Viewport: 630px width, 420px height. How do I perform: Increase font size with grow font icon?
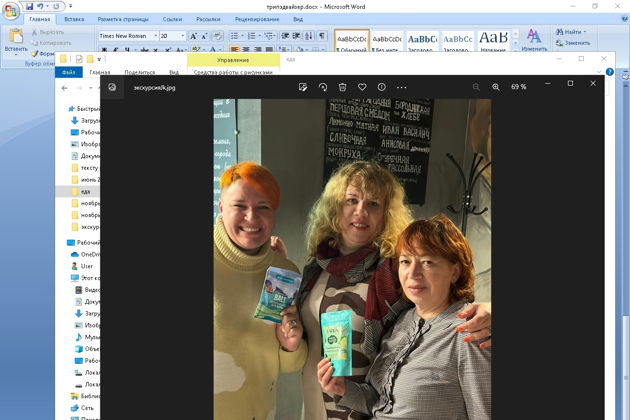(193, 36)
